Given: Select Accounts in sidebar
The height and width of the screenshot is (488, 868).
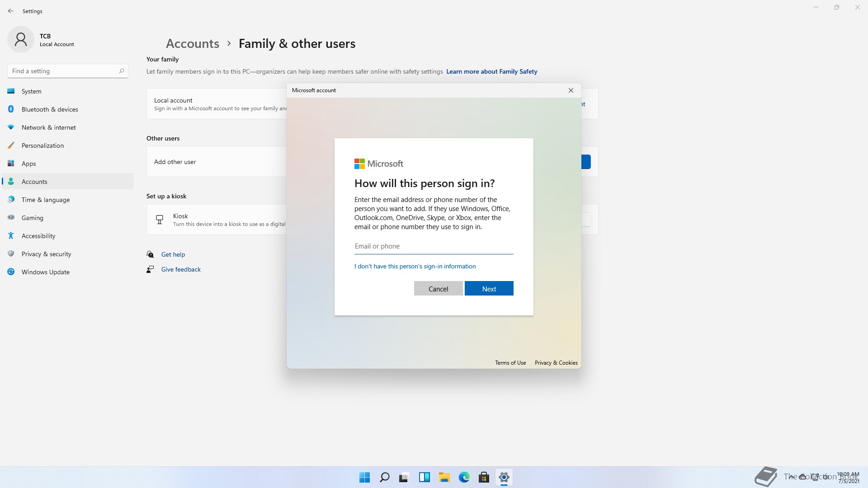Looking at the screenshot, I should click(68, 182).
